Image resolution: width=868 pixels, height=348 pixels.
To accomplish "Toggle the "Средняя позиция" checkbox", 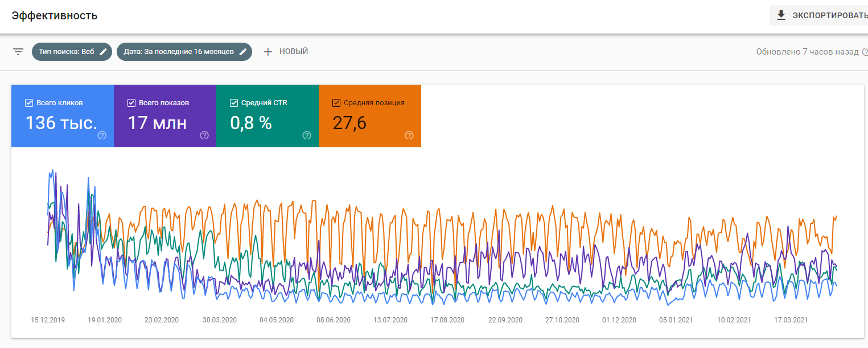I will tap(336, 103).
